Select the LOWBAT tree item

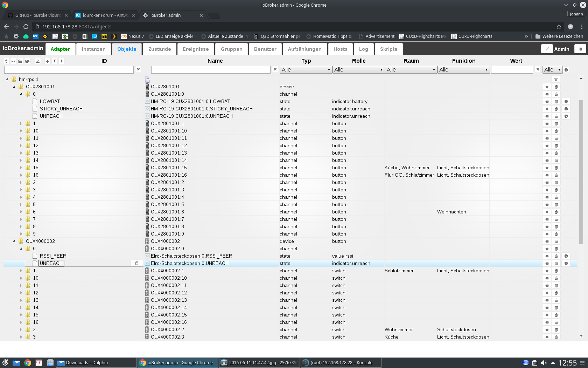50,102
